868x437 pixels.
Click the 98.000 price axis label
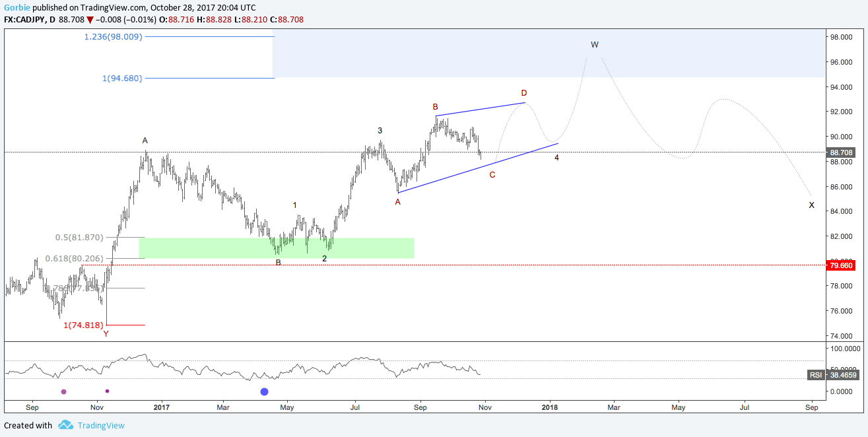(x=840, y=37)
